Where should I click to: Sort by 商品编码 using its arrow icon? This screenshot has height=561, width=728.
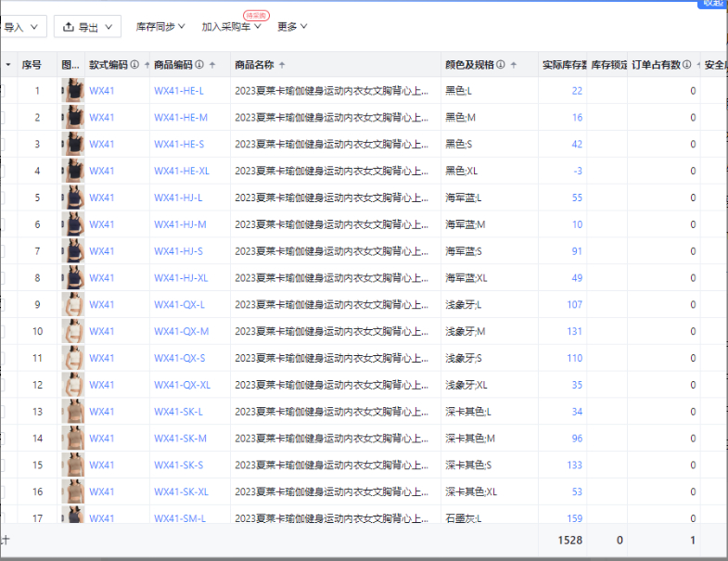point(212,65)
